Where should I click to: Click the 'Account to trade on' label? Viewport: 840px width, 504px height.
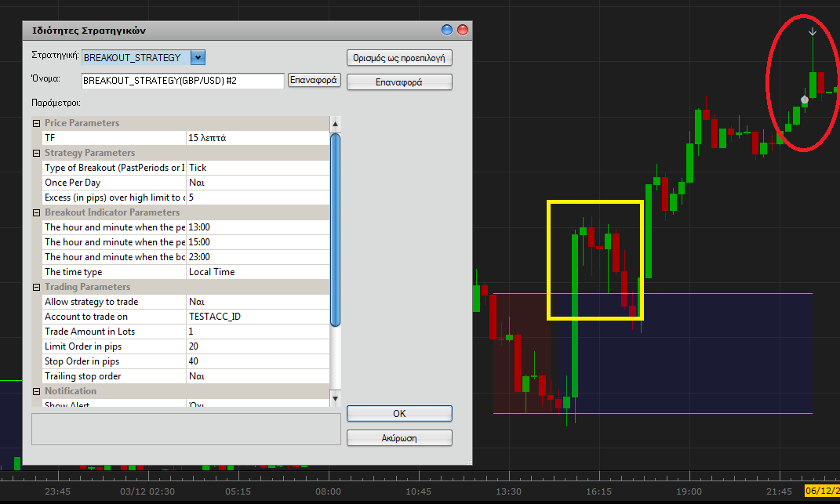85,317
